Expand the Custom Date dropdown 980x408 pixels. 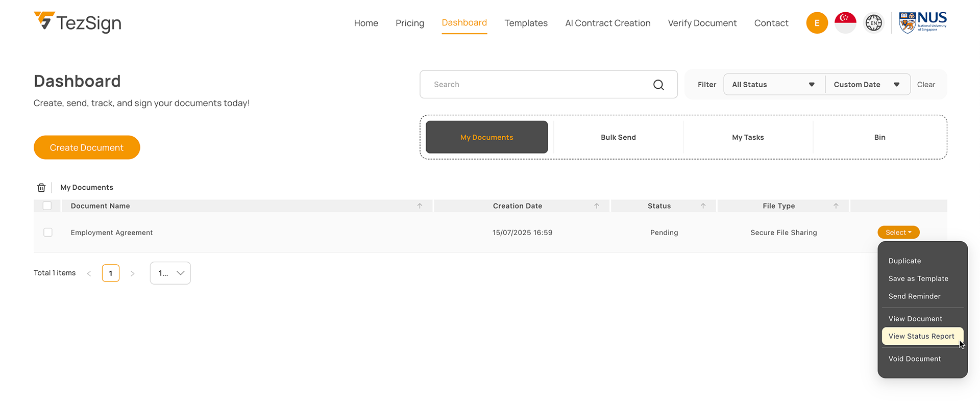pos(867,85)
